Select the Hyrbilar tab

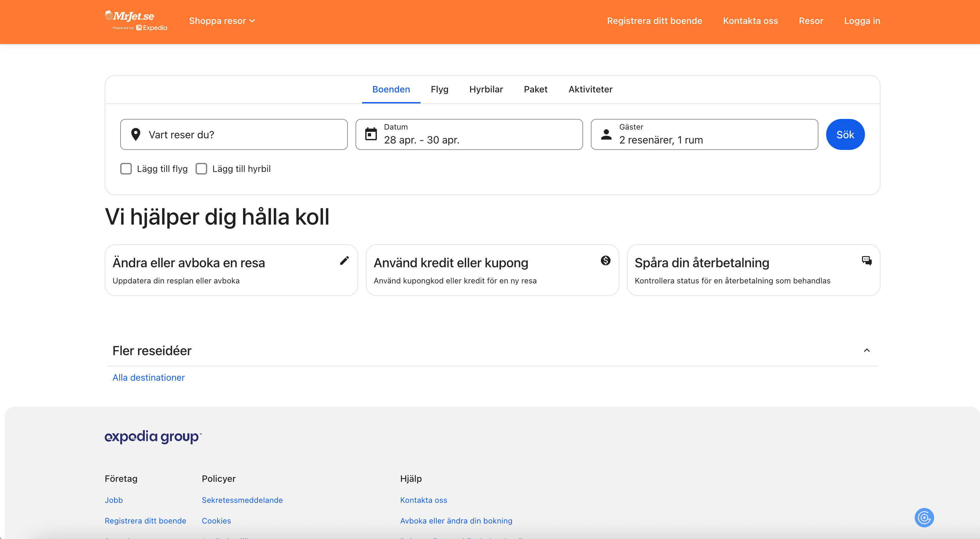(486, 90)
